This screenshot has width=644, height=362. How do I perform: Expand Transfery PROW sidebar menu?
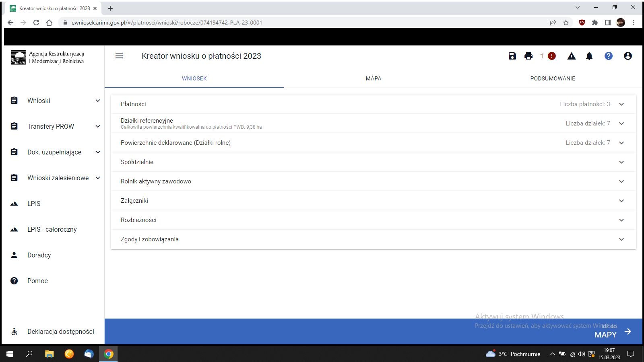56,126
